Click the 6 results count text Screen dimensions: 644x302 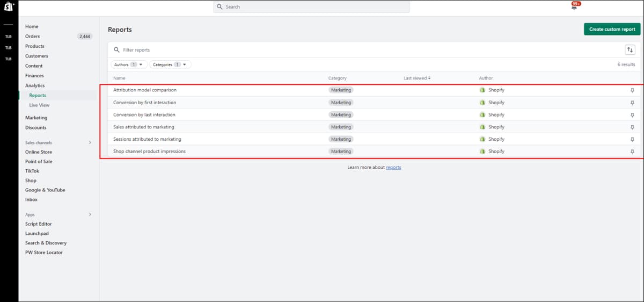(626, 64)
